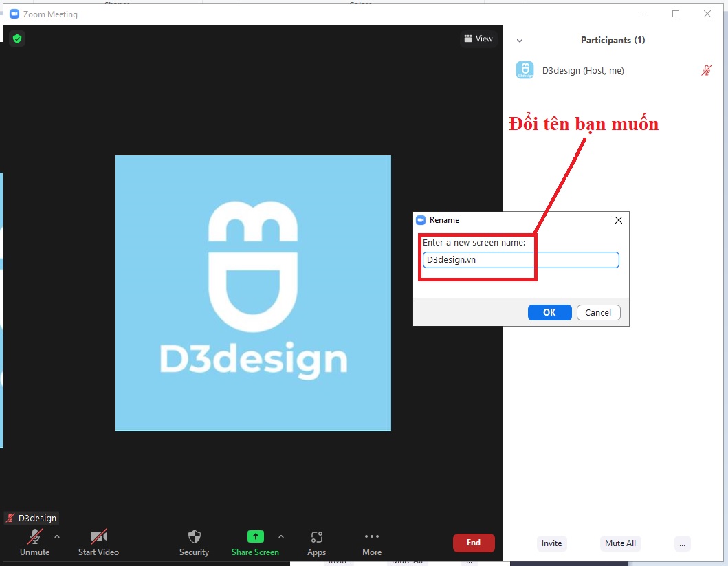Unmute the microphone
The width and height of the screenshot is (728, 566).
pos(35,542)
